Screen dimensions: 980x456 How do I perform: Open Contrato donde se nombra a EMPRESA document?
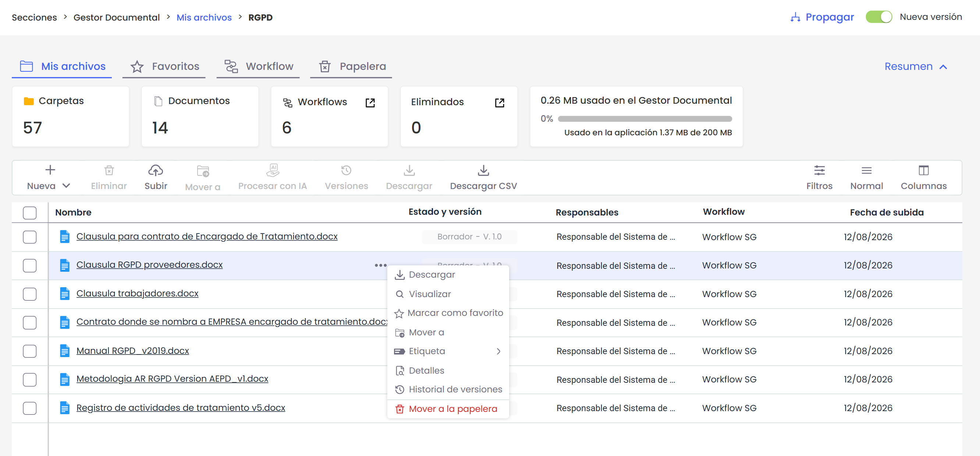tap(232, 322)
